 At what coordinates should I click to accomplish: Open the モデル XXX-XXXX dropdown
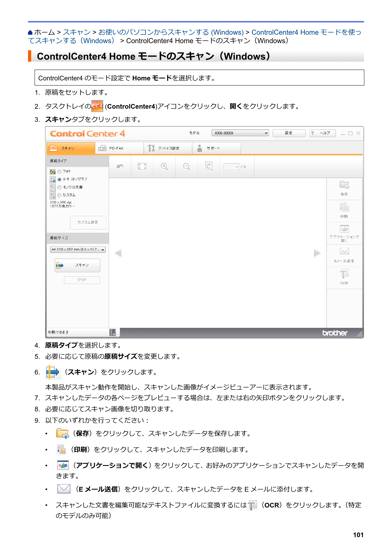[x=240, y=133]
